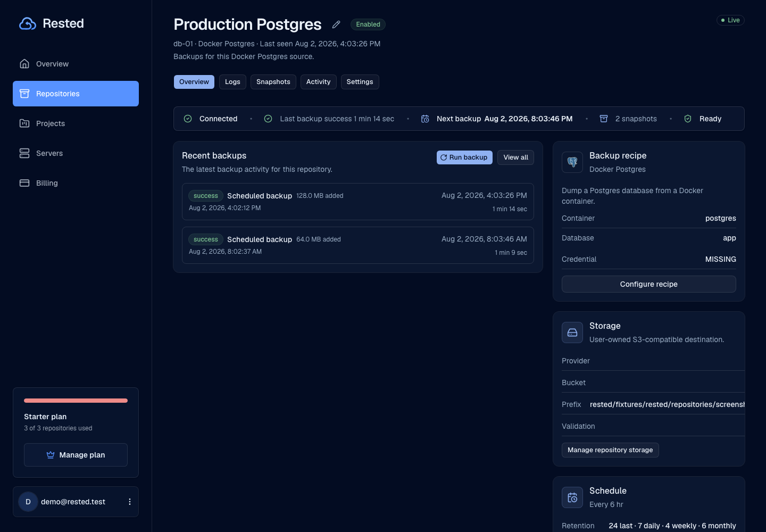Open Projects in the sidebar
The image size is (766, 532).
click(x=76, y=123)
